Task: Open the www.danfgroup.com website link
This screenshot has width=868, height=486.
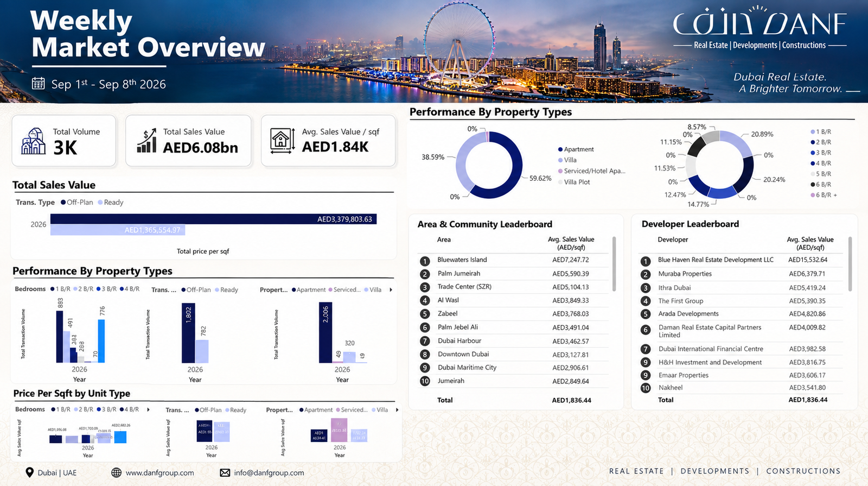Action: 160,473
